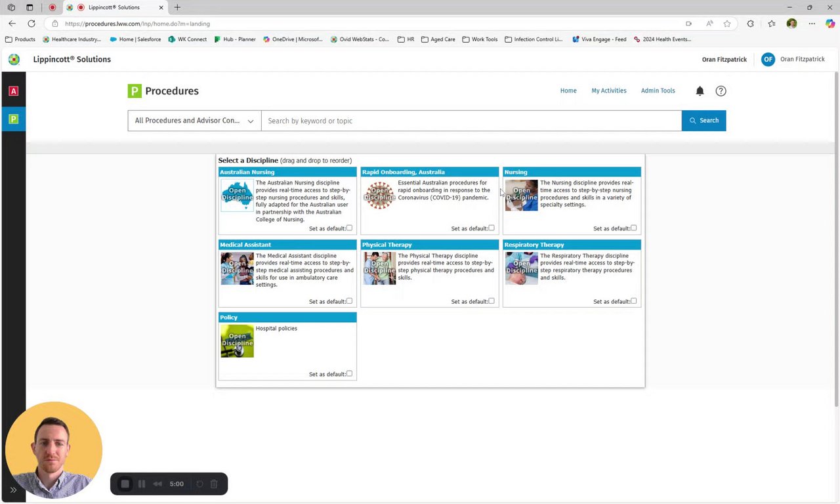Set Nursing as default discipline
The width and height of the screenshot is (840, 504).
click(x=633, y=228)
